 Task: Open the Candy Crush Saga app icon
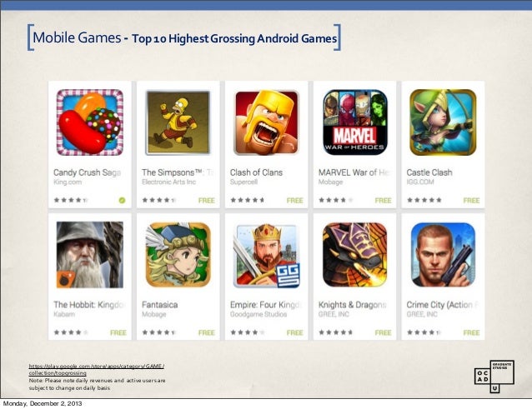click(90, 122)
